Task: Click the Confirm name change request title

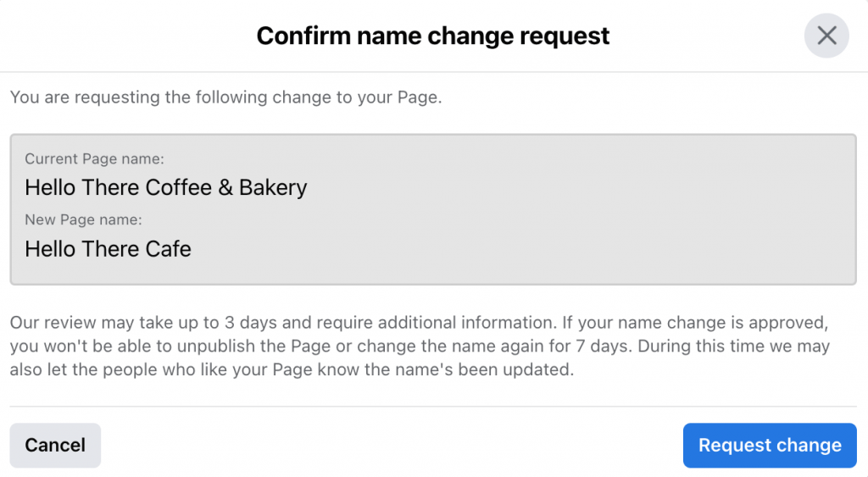Action: (x=433, y=36)
